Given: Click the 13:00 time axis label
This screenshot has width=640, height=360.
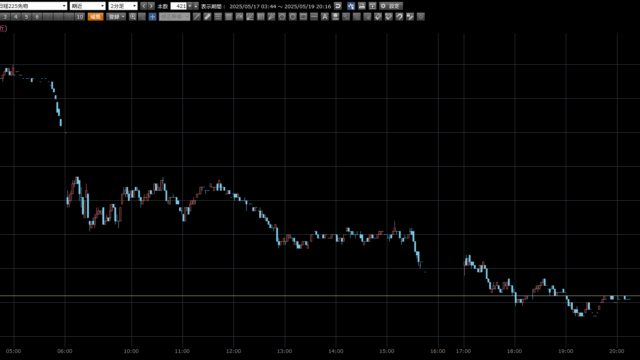Looking at the screenshot, I should click(x=284, y=351).
